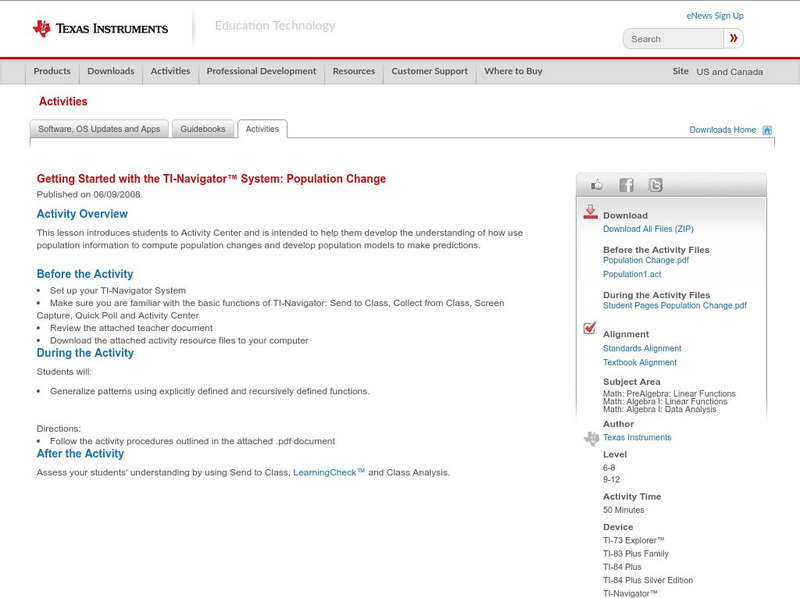Open the US and Canada site selector
The height and width of the screenshot is (598, 800).
point(730,72)
